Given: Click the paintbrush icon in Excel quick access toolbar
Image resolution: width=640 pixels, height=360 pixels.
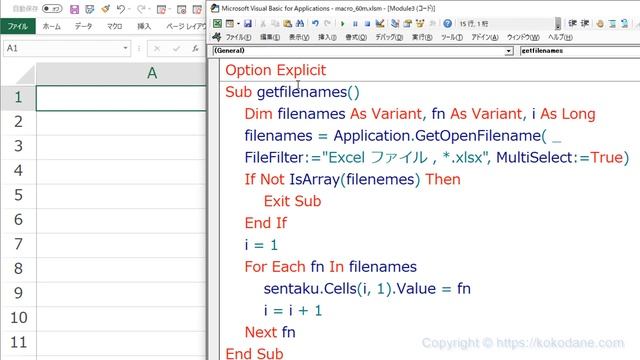Looking at the screenshot, I should pyautogui.click(x=106, y=9).
